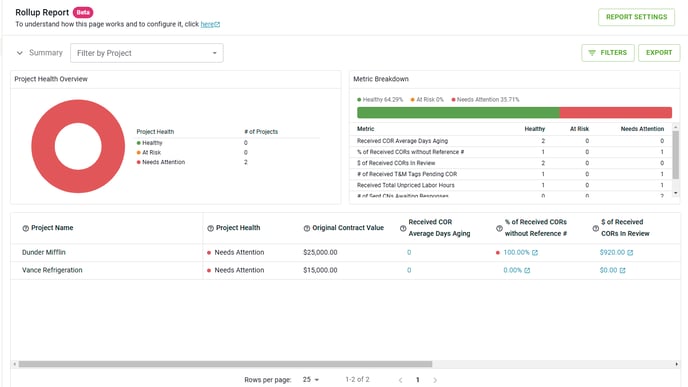Click # of Received T&M Tags Pending COR row
This screenshot has height=387, width=688.
[513, 174]
